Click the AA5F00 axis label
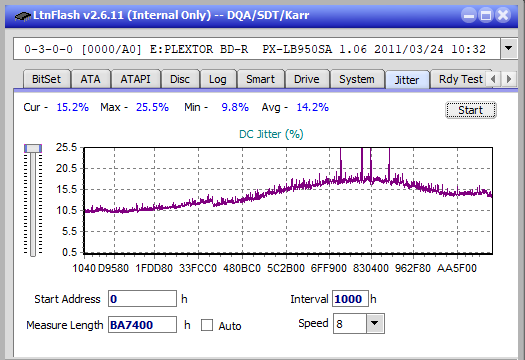The height and width of the screenshot is (360, 525). (x=457, y=268)
